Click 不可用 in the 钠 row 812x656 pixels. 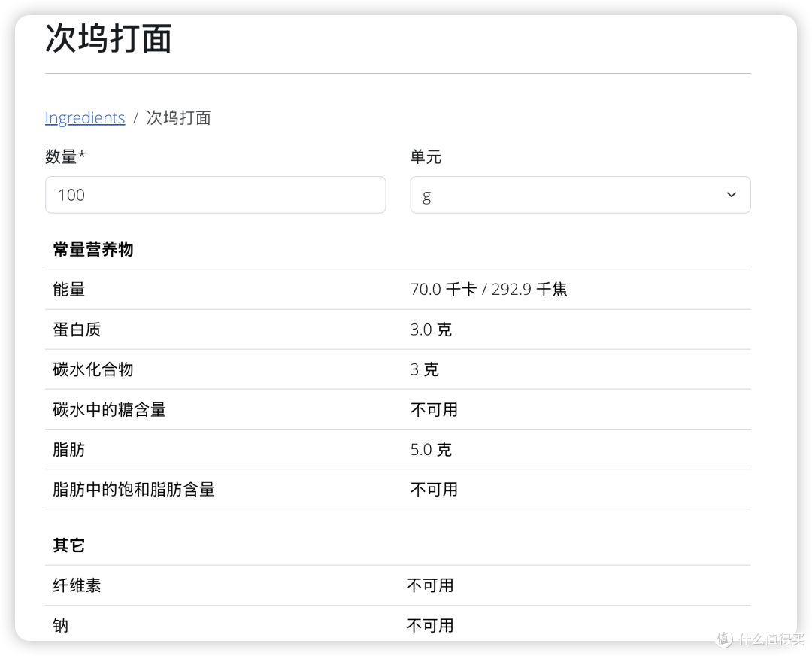click(430, 625)
